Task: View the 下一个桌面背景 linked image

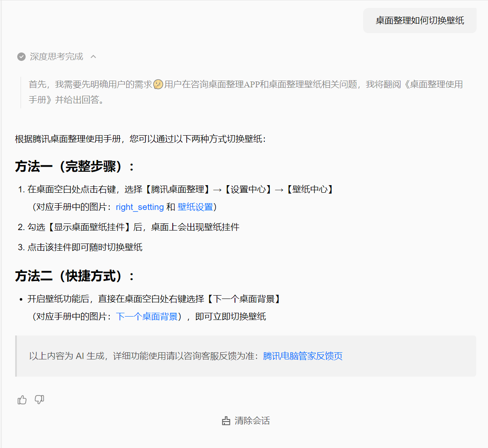Action: pyautogui.click(x=148, y=316)
